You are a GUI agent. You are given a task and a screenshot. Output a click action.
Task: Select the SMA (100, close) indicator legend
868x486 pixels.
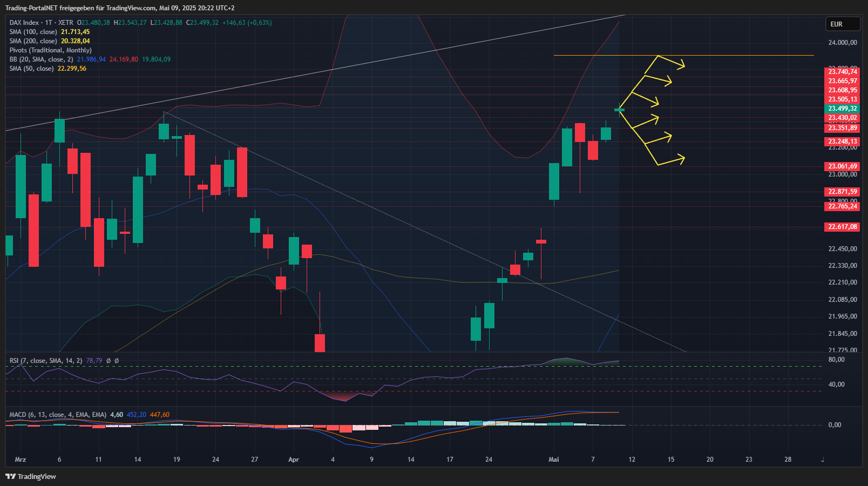(x=33, y=32)
